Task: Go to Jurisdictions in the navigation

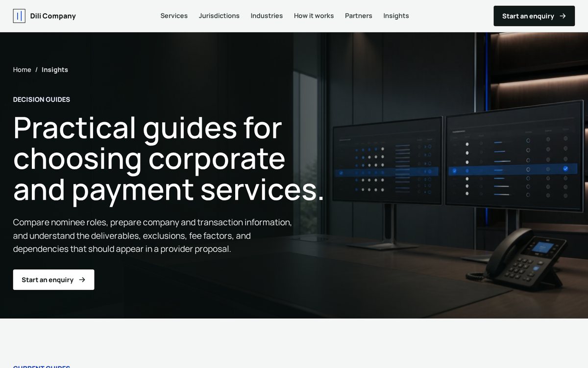Action: [219, 16]
